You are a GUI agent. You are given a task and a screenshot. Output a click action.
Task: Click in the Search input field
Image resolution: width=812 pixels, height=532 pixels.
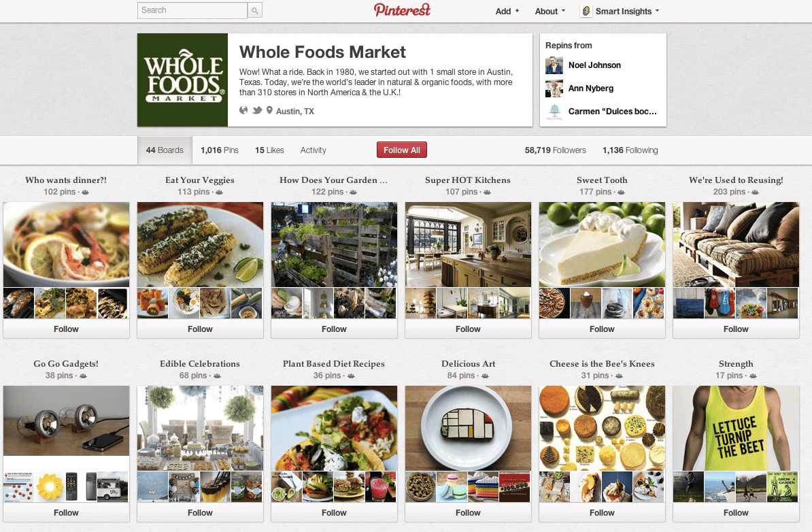192,10
